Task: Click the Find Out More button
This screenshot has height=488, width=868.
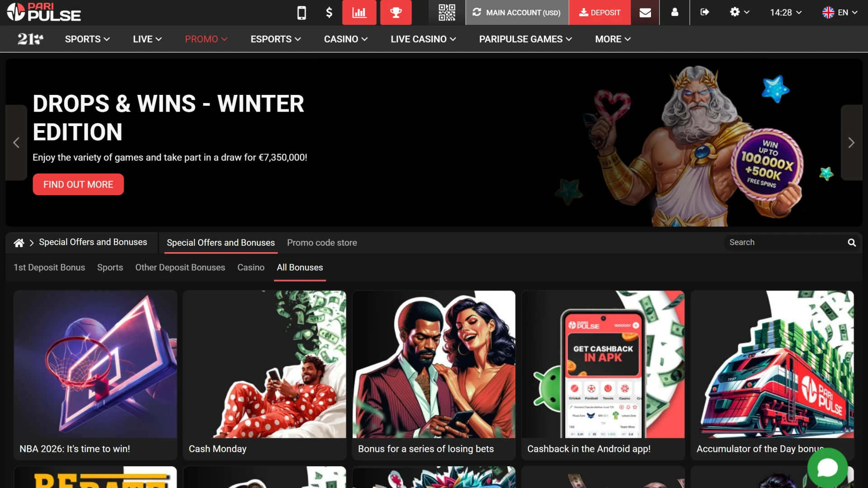Action: click(x=78, y=185)
